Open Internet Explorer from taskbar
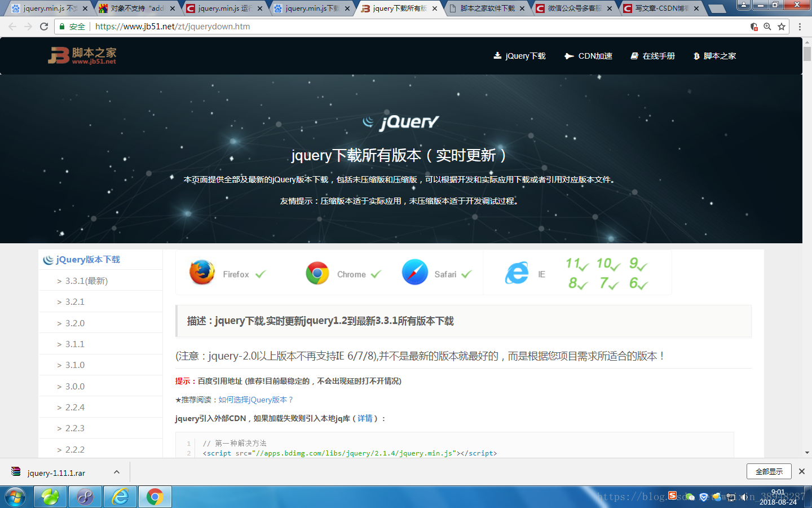812x508 pixels. (120, 497)
